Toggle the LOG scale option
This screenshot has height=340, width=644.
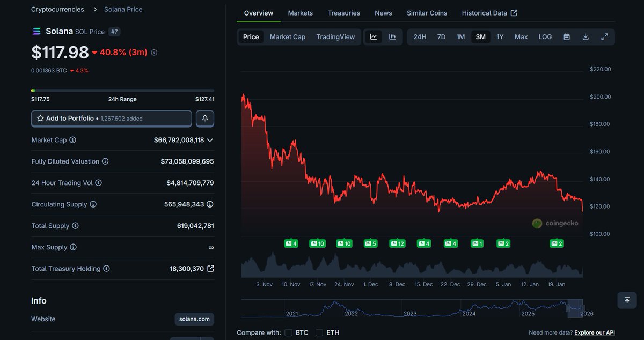(545, 37)
